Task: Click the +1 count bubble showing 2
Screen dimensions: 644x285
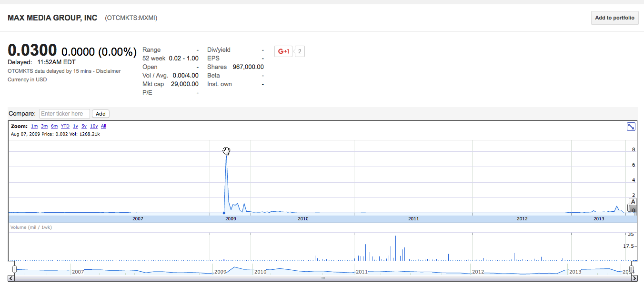Action: click(x=300, y=51)
